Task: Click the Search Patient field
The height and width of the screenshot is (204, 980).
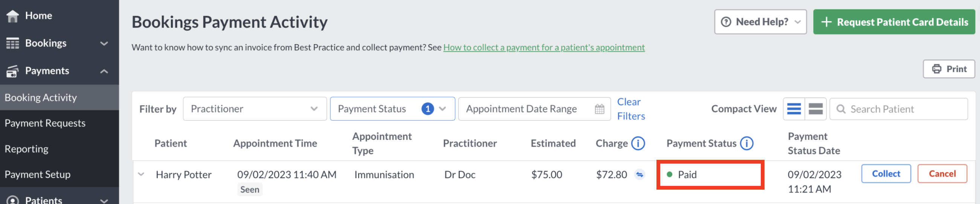Action: coord(899,109)
